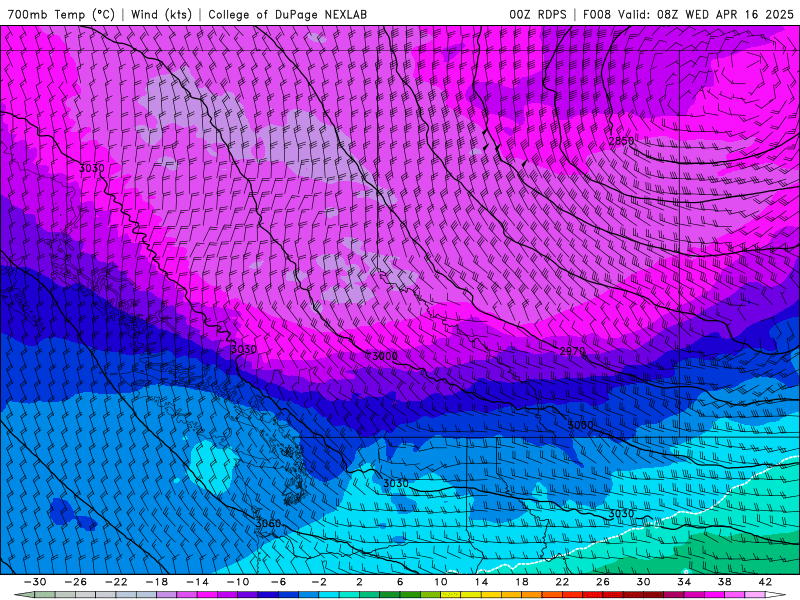The image size is (800, 600).
Task: Select the 22 temperature scale label
Action: coord(562,582)
